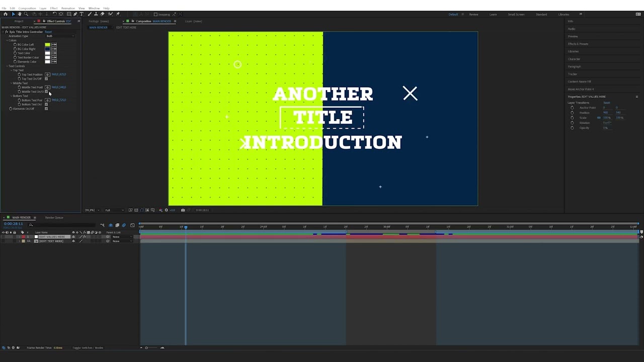Toggle Scale constrain proportions link

[x=599, y=118]
